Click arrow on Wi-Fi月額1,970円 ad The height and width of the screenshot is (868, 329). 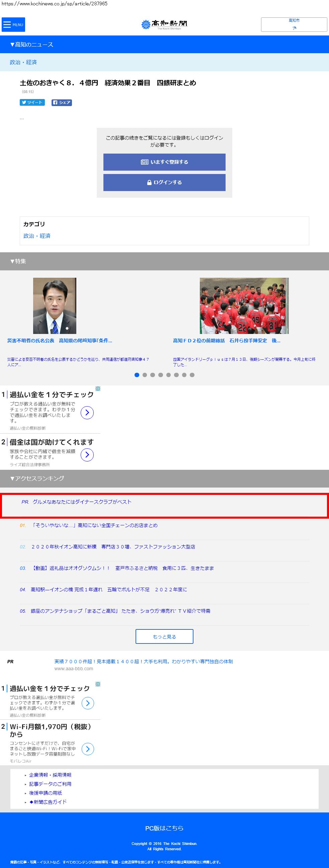88,749
